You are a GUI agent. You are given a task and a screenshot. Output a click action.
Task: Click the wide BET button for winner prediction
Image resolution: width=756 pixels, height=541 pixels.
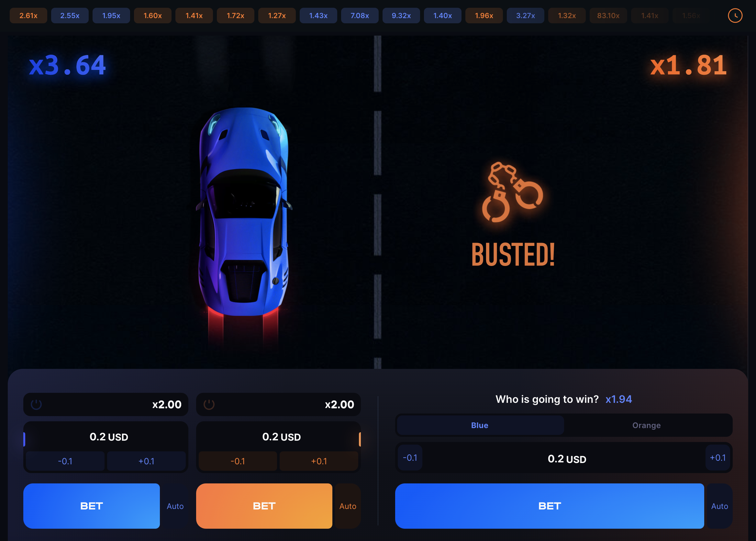[550, 506]
